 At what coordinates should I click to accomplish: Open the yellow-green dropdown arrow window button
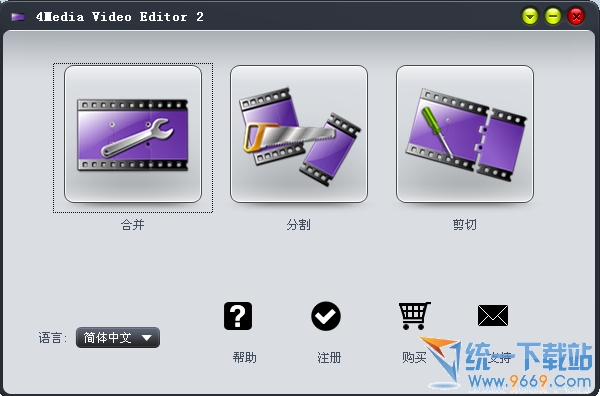point(530,16)
